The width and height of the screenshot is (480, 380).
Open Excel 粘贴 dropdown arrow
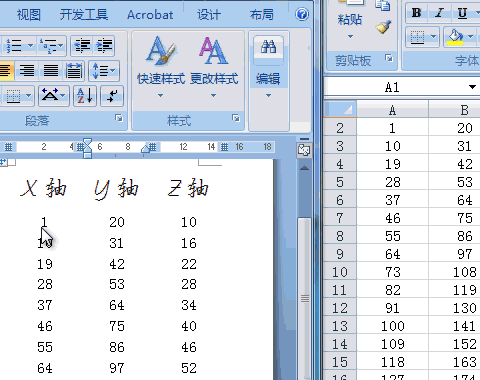point(350,36)
